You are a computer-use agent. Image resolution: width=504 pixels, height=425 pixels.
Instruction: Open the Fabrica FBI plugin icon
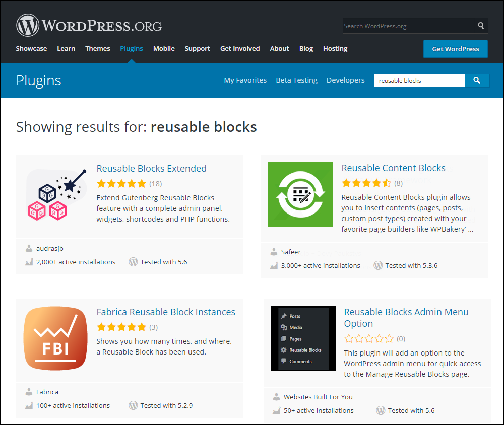[55, 338]
